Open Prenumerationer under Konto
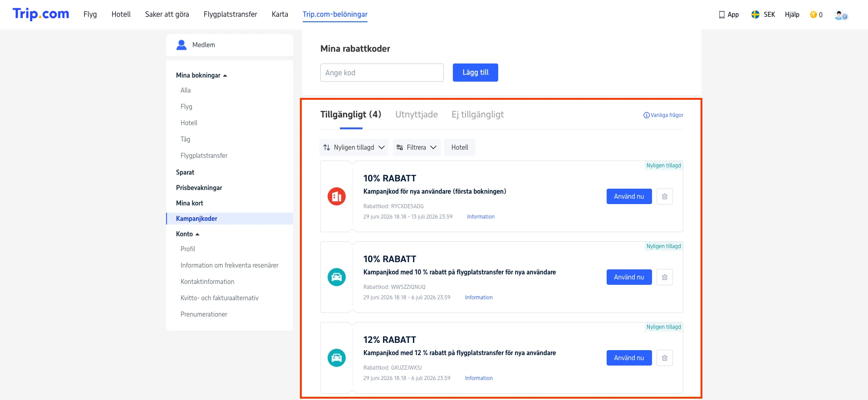 pos(204,314)
